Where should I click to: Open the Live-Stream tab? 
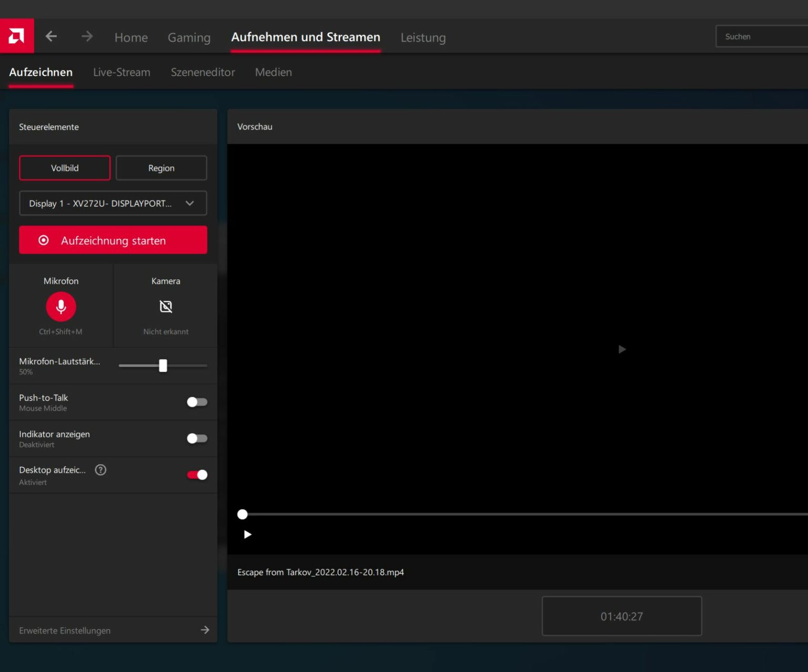122,72
